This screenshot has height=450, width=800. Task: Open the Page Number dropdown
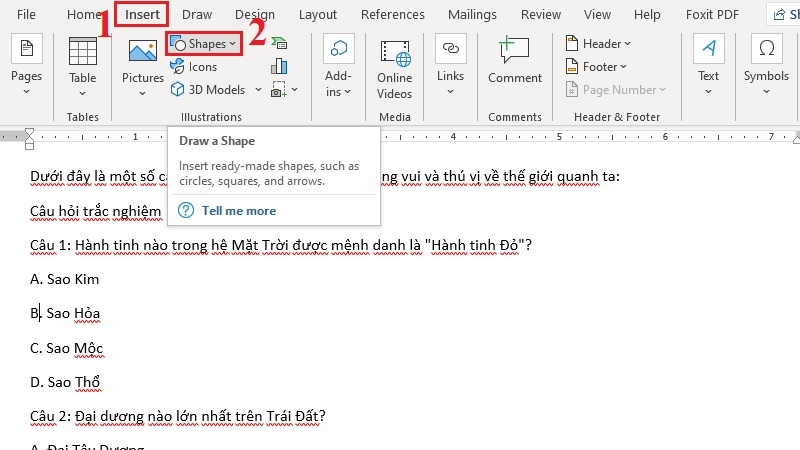tap(616, 90)
